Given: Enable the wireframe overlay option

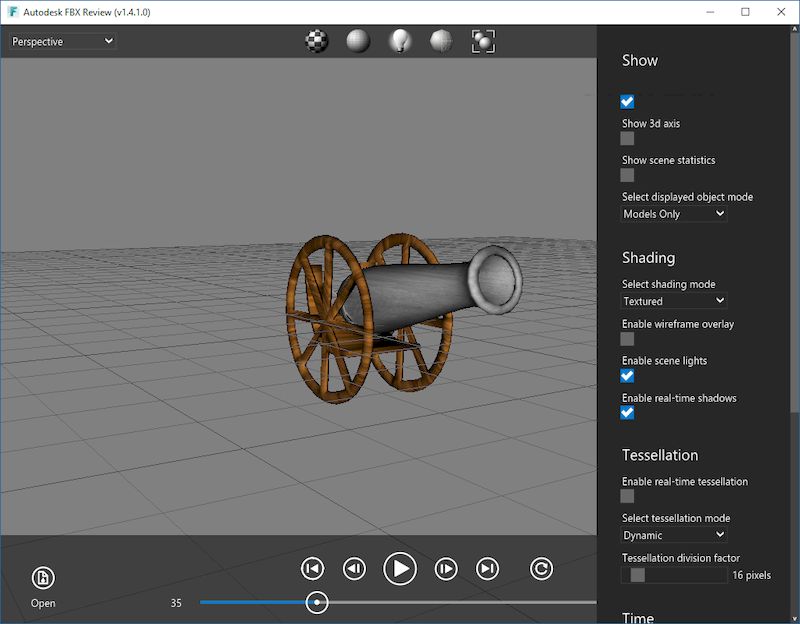Looking at the screenshot, I should tap(627, 339).
